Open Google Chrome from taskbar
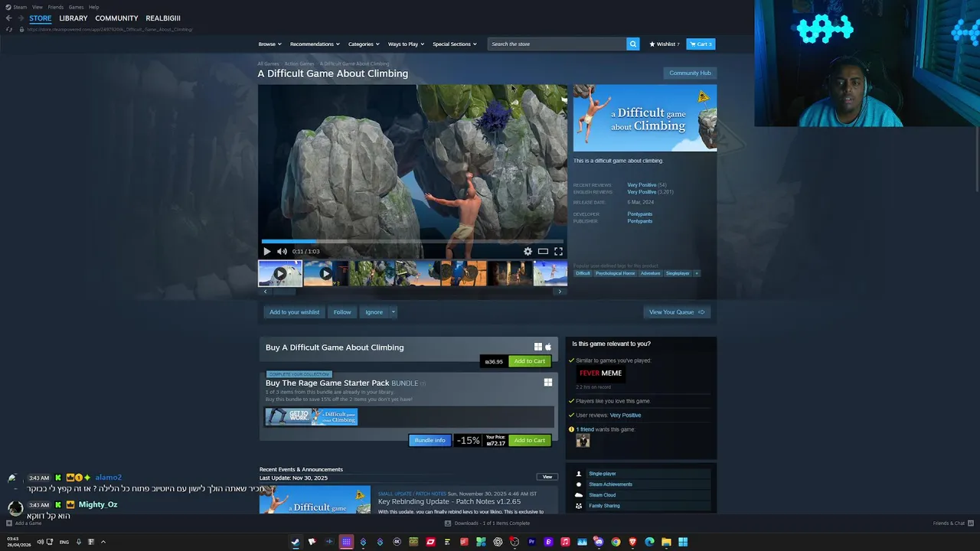980x551 pixels. click(x=616, y=542)
